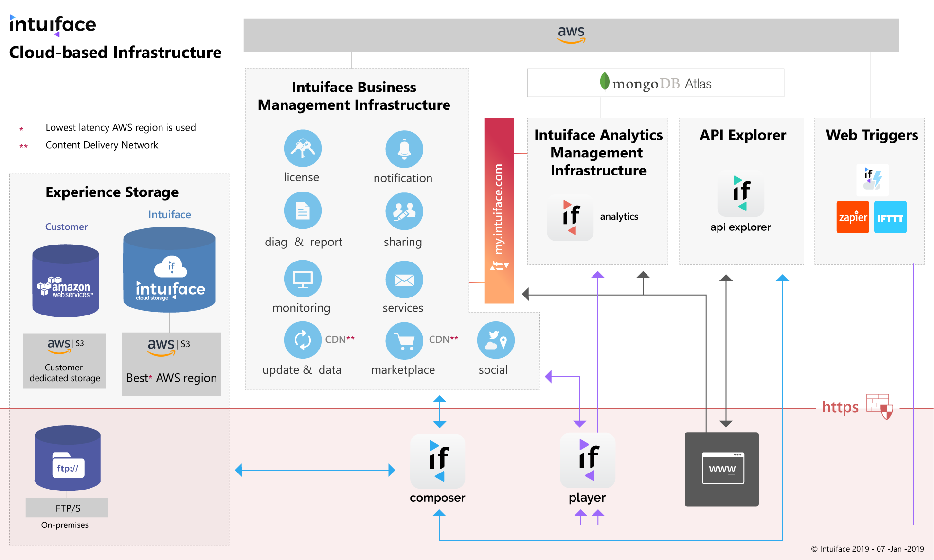Click the 'https' red label
Image resolution: width=934 pixels, height=560 pixels.
pyautogui.click(x=840, y=407)
